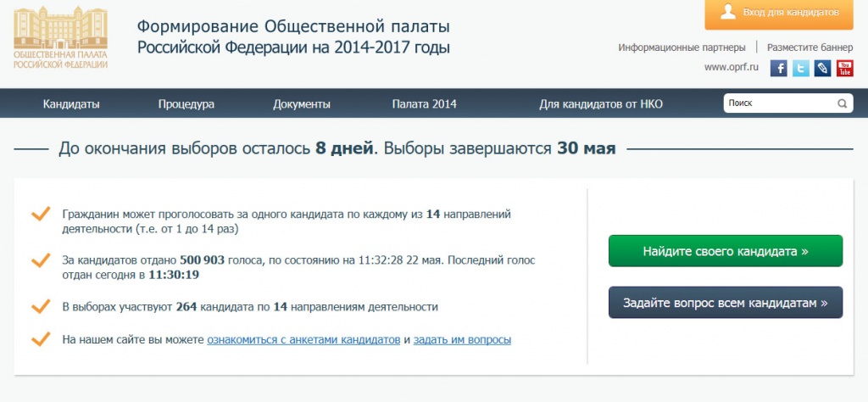Go to Документы section
Screen dimensions: 868x402
point(302,103)
